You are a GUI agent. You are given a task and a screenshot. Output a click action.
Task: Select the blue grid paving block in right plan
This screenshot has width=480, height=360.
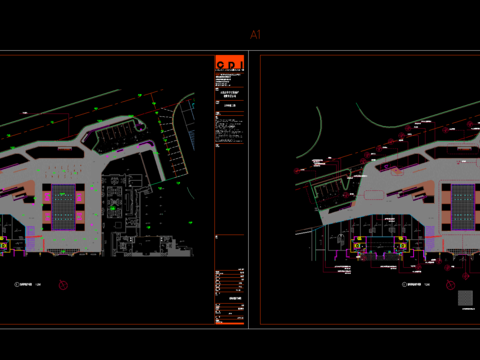[463, 207]
